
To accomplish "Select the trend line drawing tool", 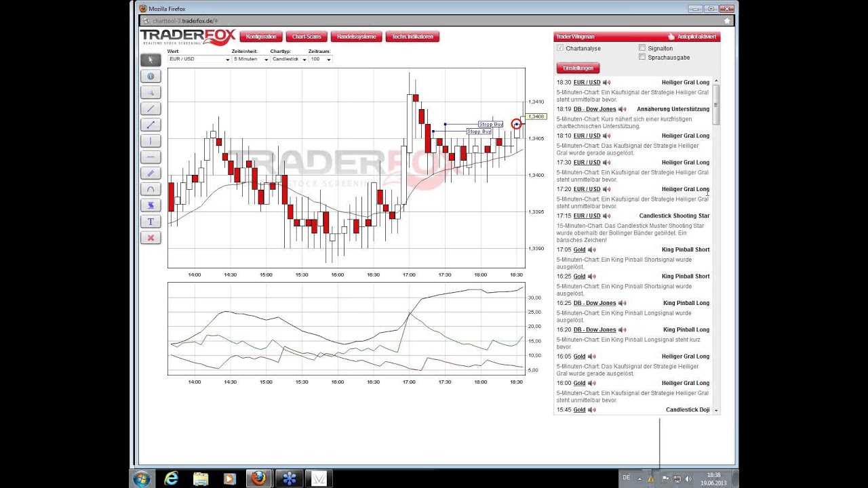I will [x=151, y=108].
